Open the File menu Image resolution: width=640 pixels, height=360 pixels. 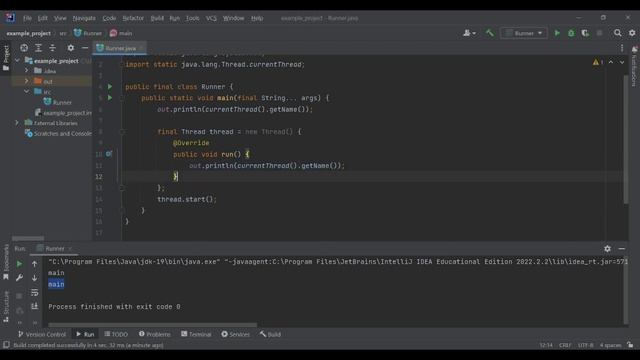27,18
